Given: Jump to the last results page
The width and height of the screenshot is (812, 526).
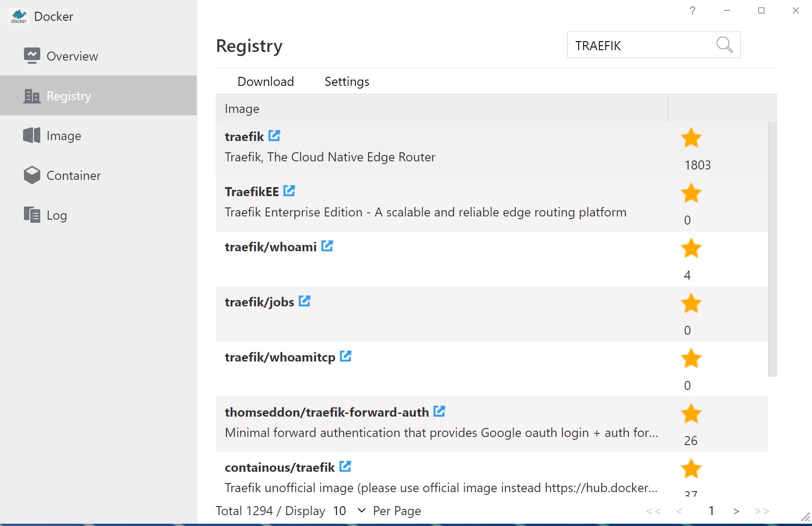Looking at the screenshot, I should [x=762, y=511].
